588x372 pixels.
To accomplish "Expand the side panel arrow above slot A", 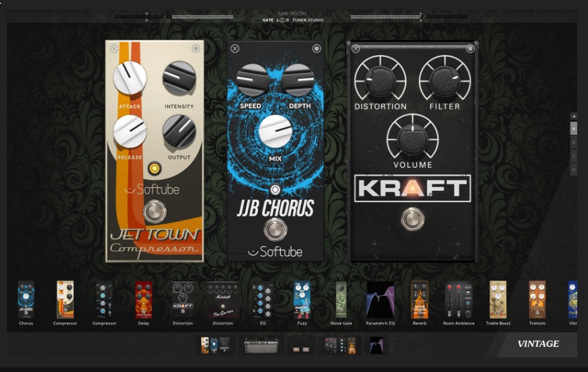I will [573, 116].
